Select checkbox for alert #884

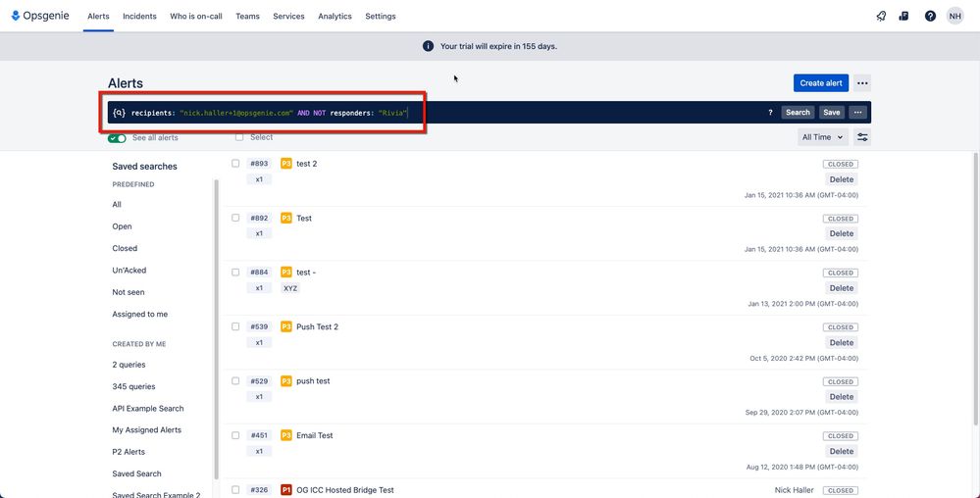(235, 272)
